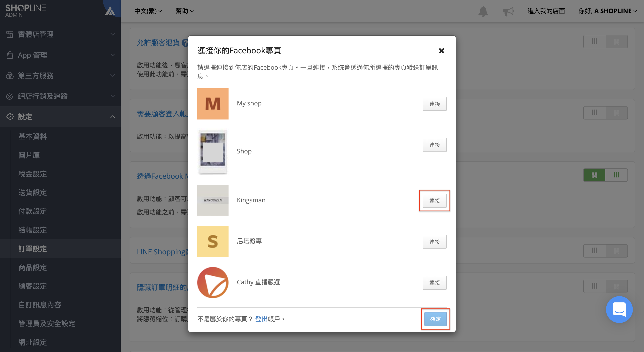
Task: Connect the Cathy 直播嚴選 page
Action: [434, 282]
